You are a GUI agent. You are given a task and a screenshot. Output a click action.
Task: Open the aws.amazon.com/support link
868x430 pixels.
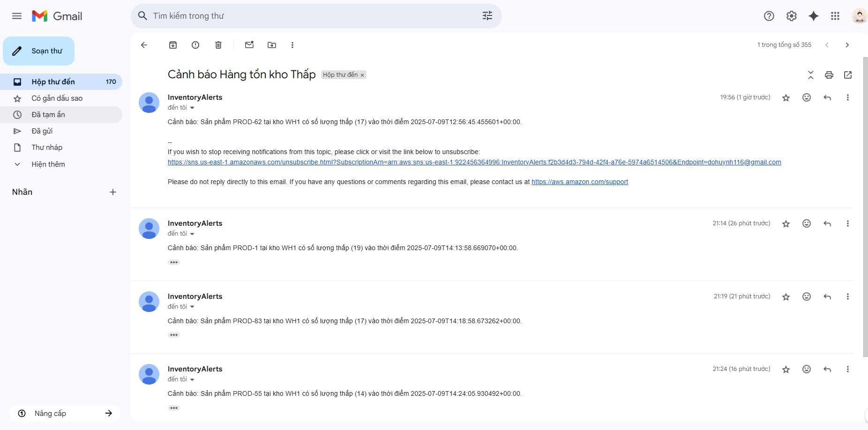pyautogui.click(x=579, y=182)
